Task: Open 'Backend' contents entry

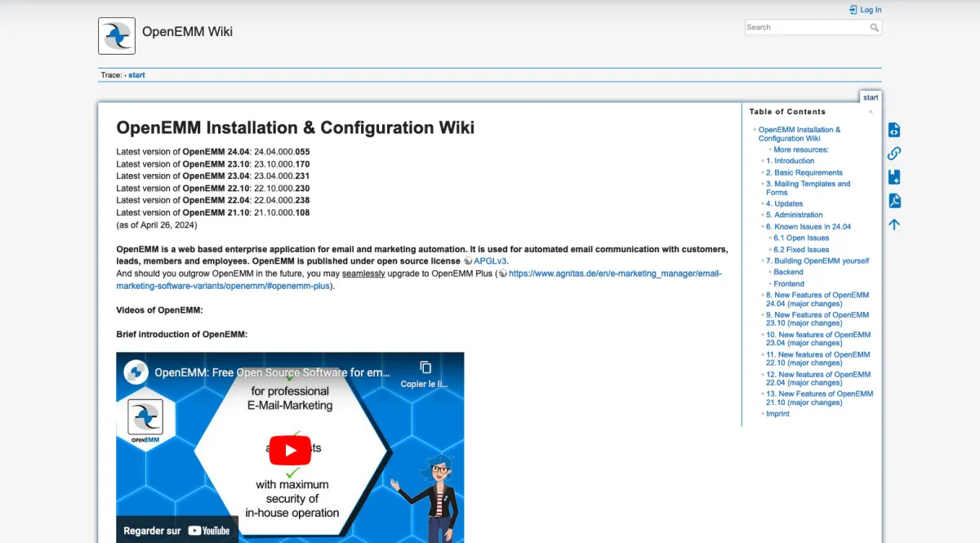Action: pos(788,273)
